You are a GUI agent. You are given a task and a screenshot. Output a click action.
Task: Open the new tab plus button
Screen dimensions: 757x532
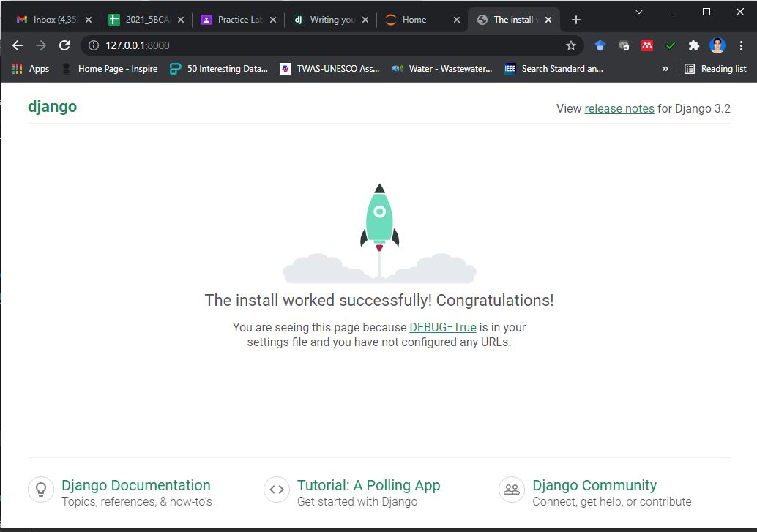pos(575,20)
